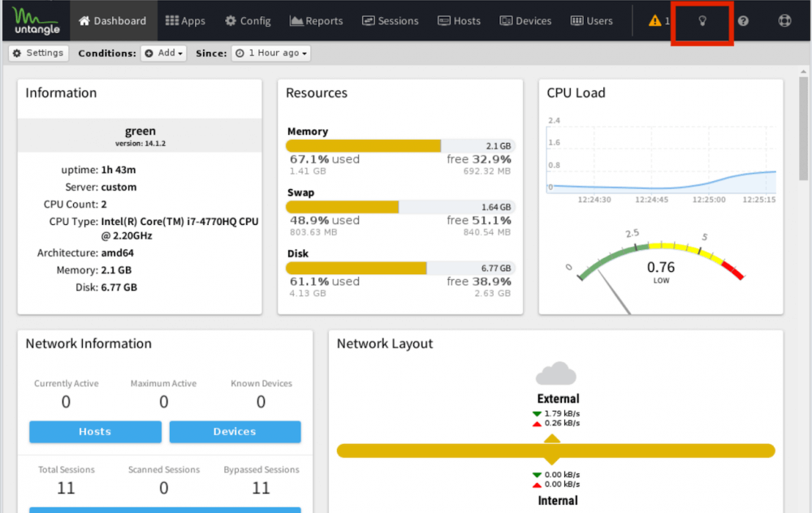Screen dimensions: 812x513
Task: Click the 'free 51.1%' swap text
Action: 479,221
